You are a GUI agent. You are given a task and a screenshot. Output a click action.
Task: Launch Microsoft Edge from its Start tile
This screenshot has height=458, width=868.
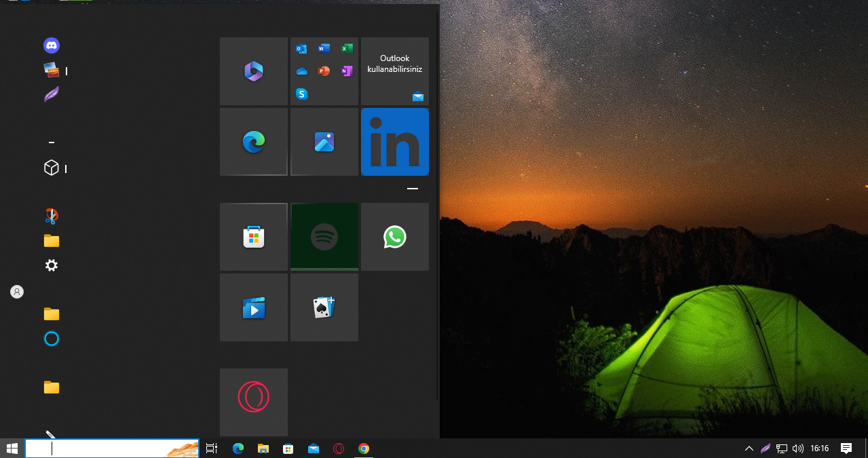(x=254, y=142)
